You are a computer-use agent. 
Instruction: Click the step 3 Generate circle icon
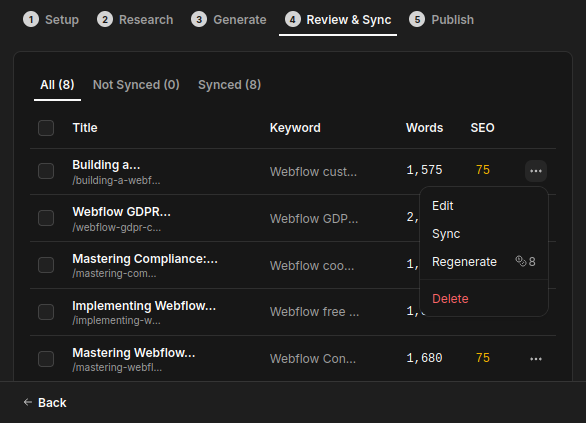pos(199,19)
